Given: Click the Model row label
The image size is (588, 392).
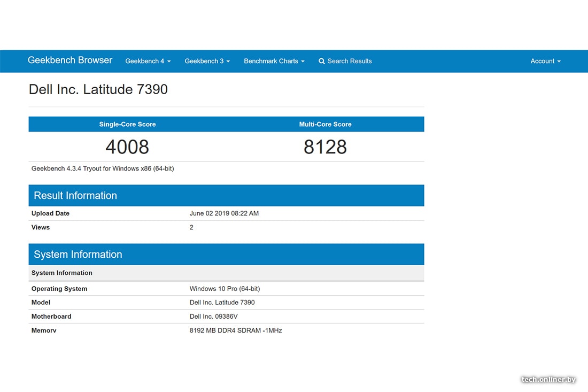Looking at the screenshot, I should point(41,302).
